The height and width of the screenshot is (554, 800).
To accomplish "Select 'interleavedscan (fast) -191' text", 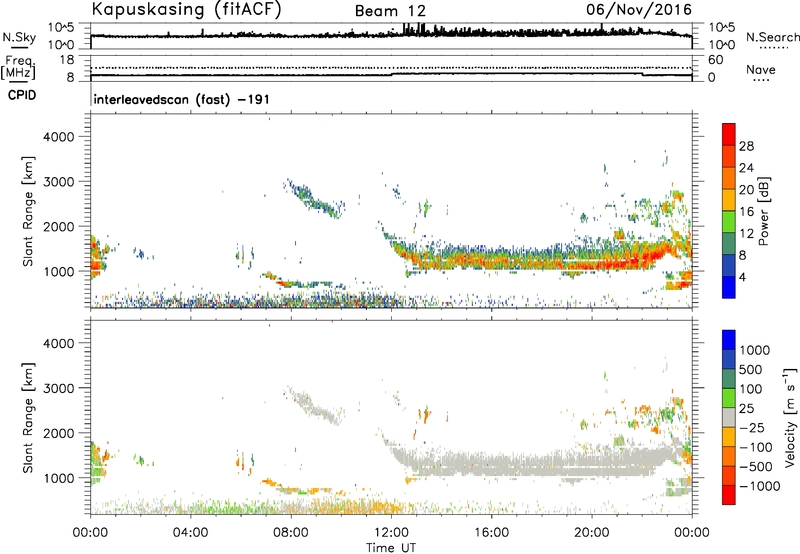I will click(182, 99).
